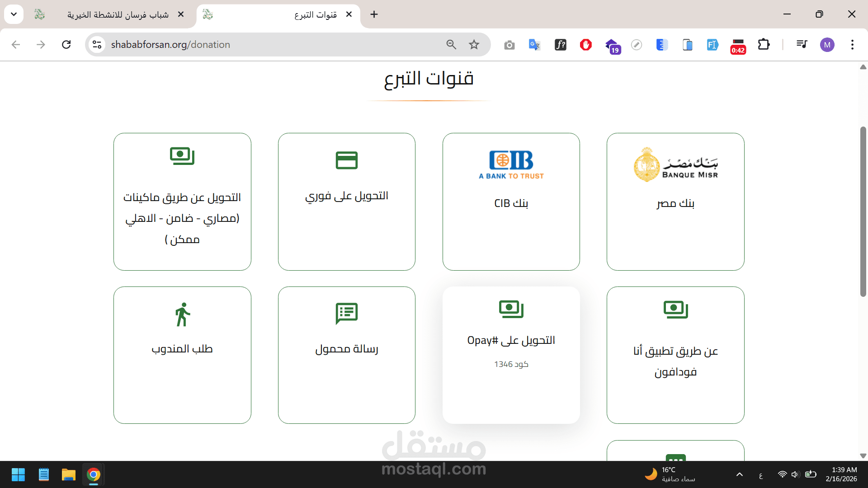Click the Banque Misr logo card
The height and width of the screenshot is (488, 868).
point(675,164)
